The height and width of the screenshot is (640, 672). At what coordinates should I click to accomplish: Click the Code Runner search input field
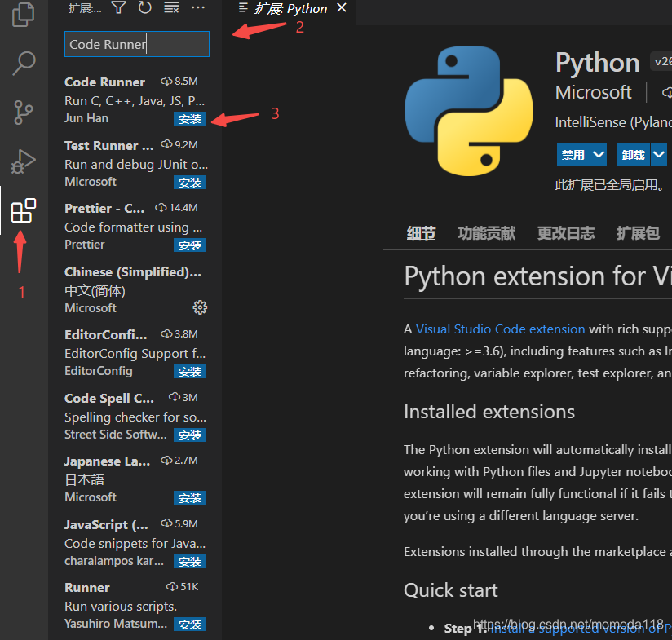[137, 44]
